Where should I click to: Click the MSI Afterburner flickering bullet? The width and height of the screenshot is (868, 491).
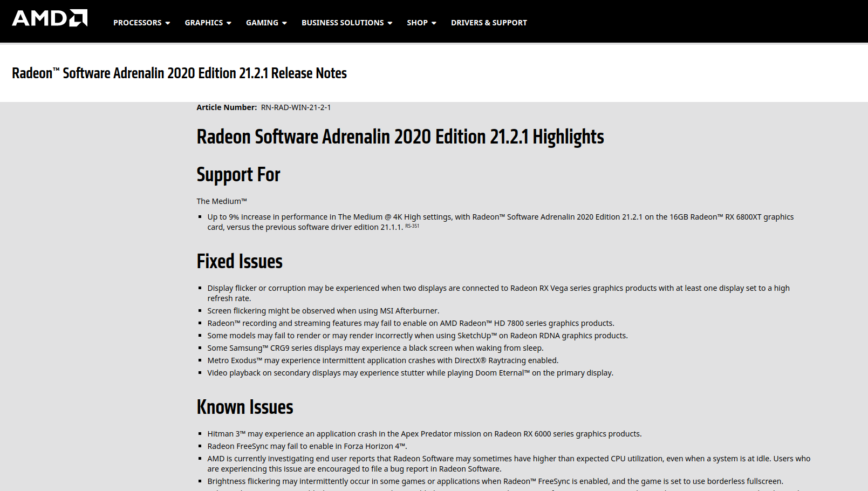323,311
